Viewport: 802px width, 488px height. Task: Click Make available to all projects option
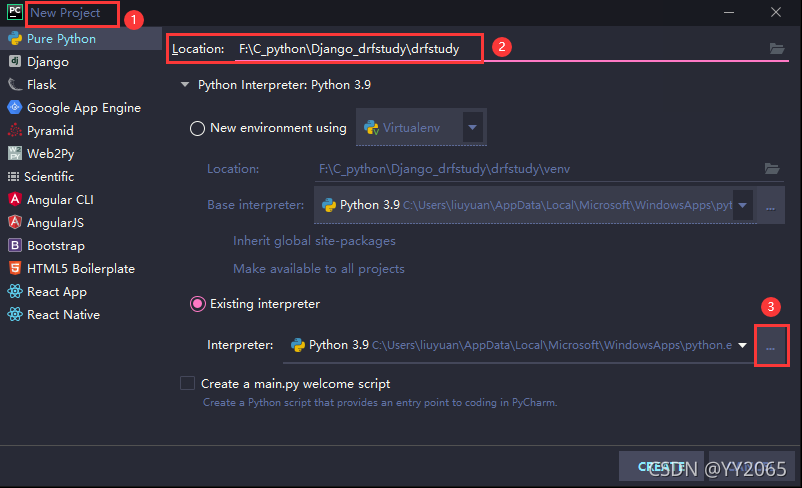pos(319,269)
